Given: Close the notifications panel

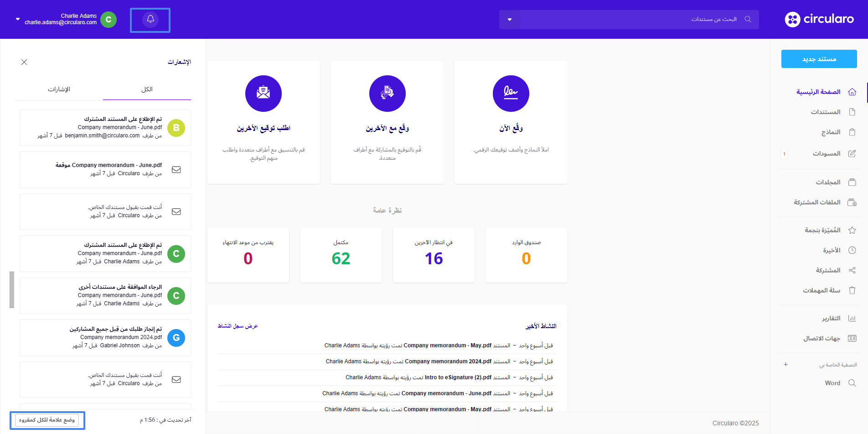Looking at the screenshot, I should (x=24, y=62).
